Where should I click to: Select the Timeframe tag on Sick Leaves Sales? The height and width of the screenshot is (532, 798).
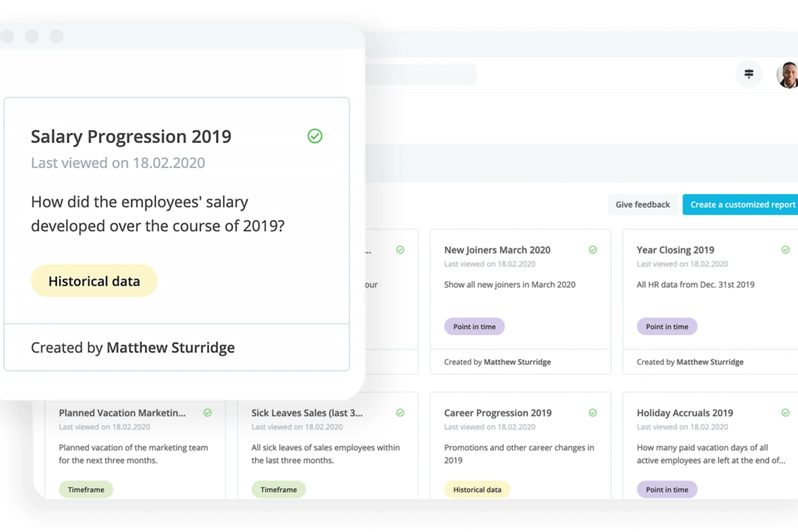(x=278, y=489)
